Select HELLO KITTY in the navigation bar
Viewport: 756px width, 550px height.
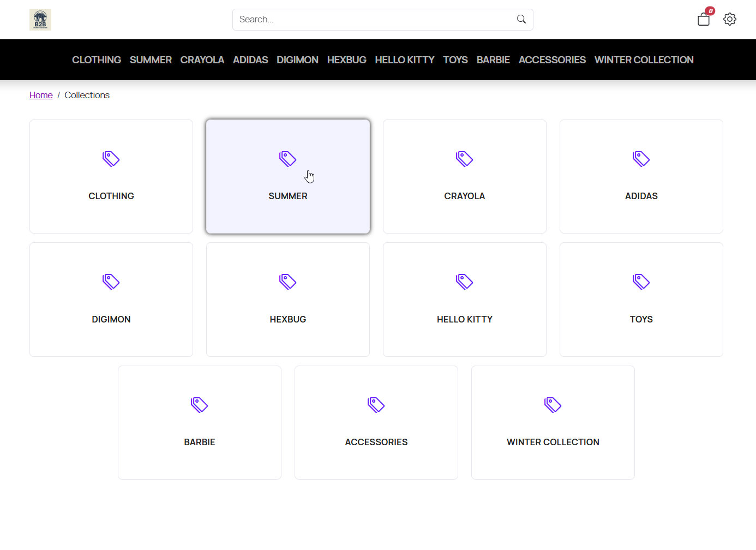pos(404,60)
